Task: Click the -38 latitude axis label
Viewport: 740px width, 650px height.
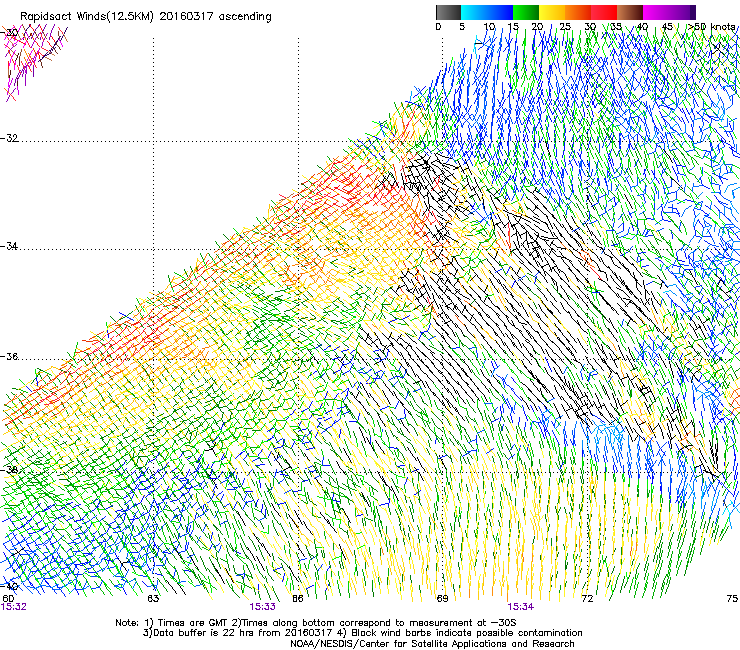Action: coord(9,470)
